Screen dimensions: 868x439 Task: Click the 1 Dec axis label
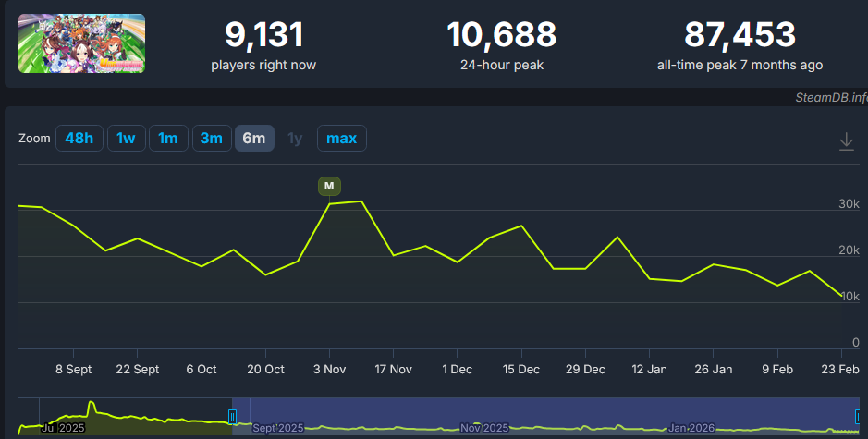458,370
